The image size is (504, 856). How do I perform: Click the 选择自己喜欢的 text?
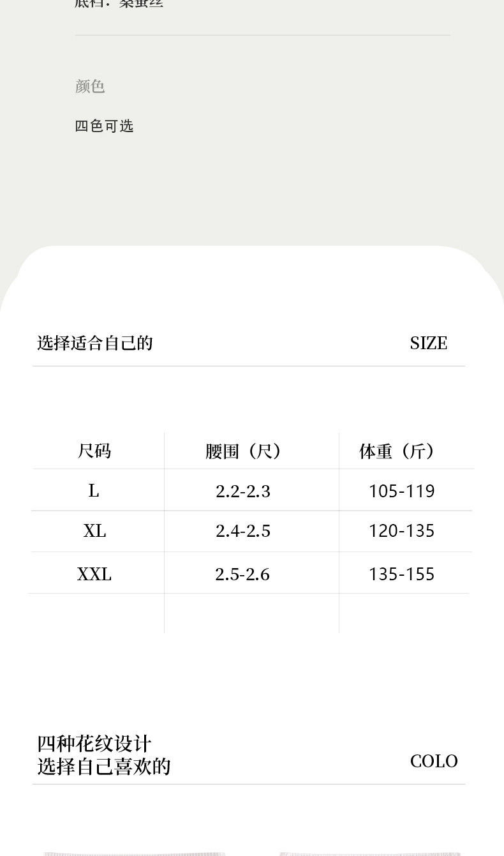point(104,766)
